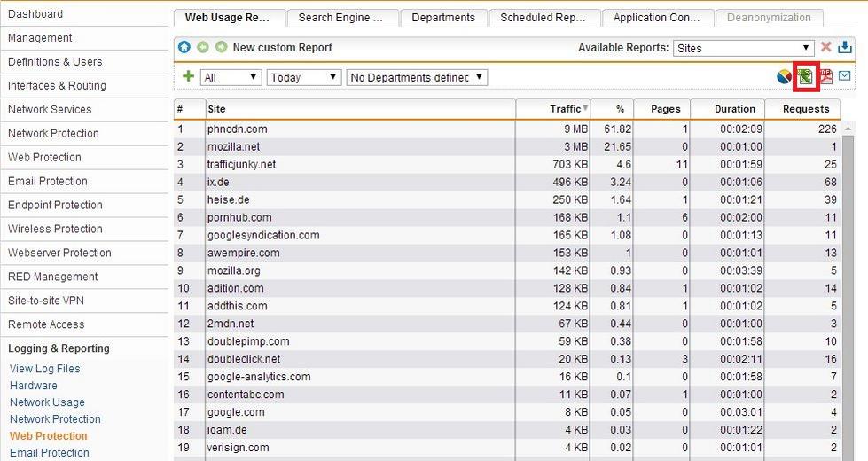This screenshot has width=868, height=461.
Task: Open the No Departments defined dropdown
Action: [417, 77]
